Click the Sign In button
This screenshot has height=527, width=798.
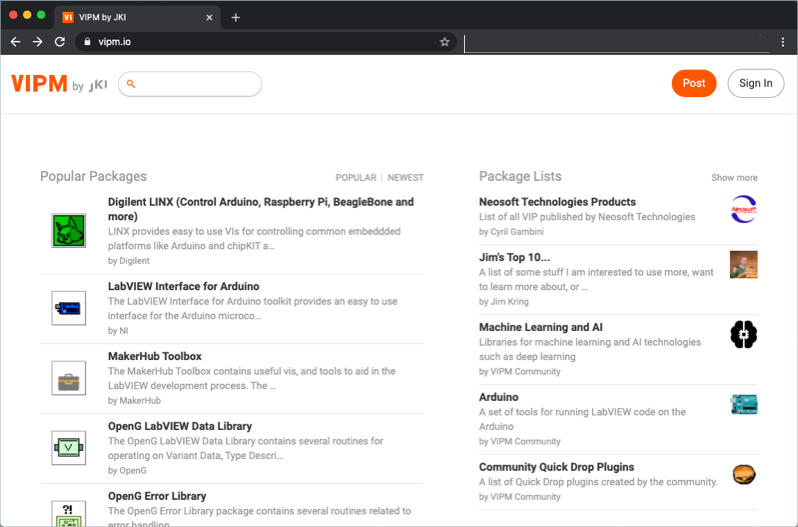(x=755, y=83)
